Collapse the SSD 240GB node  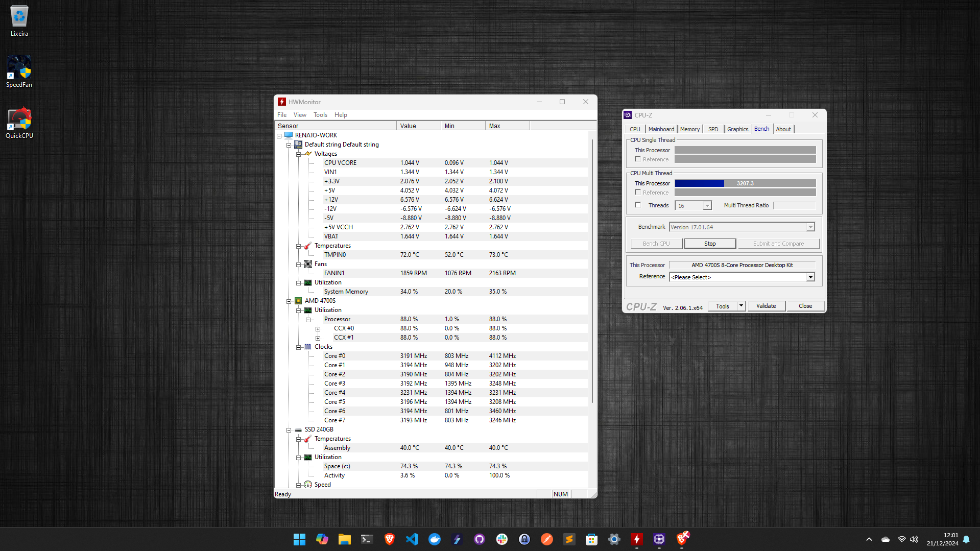(x=289, y=430)
